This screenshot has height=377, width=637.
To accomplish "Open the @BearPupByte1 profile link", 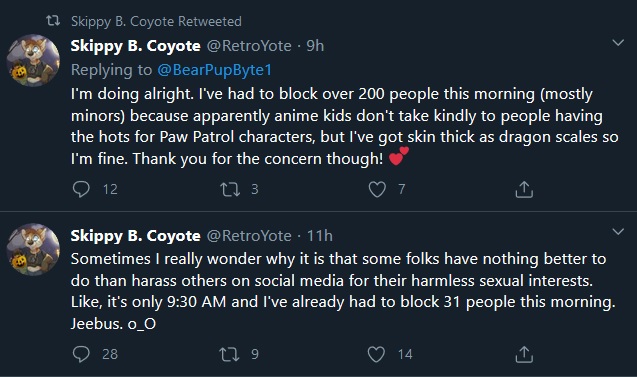I will 214,70.
